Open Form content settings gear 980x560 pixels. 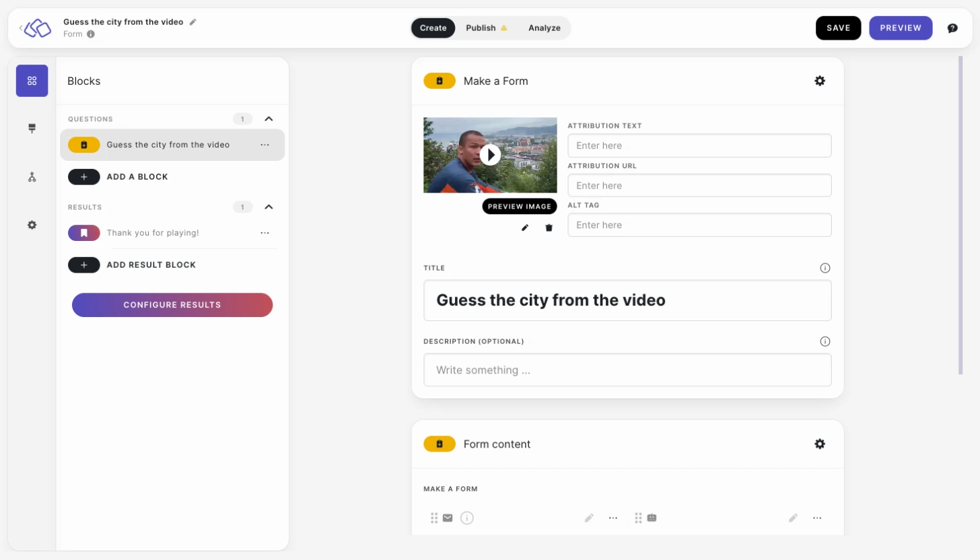pos(820,444)
